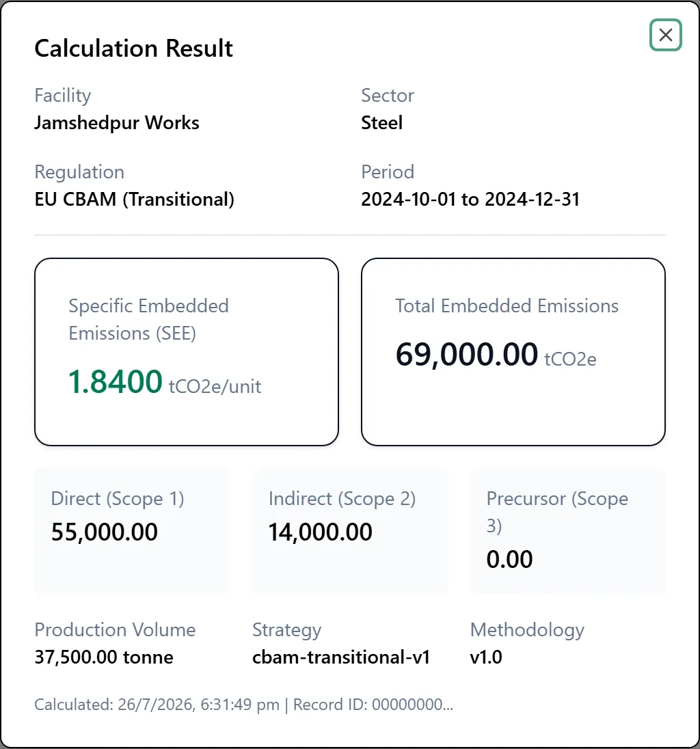700x749 pixels.
Task: Click the Methodology label
Action: (527, 630)
